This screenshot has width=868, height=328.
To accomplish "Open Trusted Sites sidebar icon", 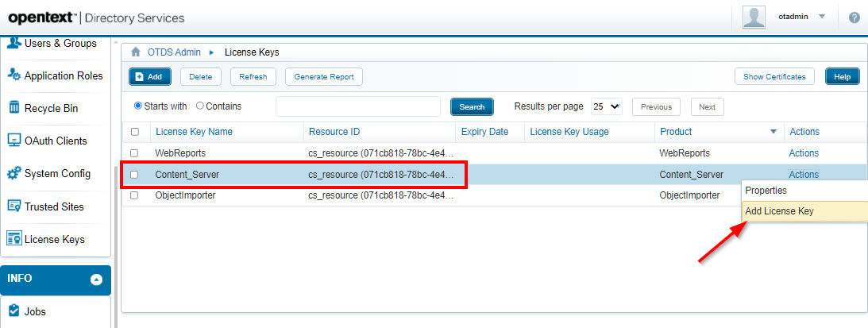I will [x=14, y=206].
